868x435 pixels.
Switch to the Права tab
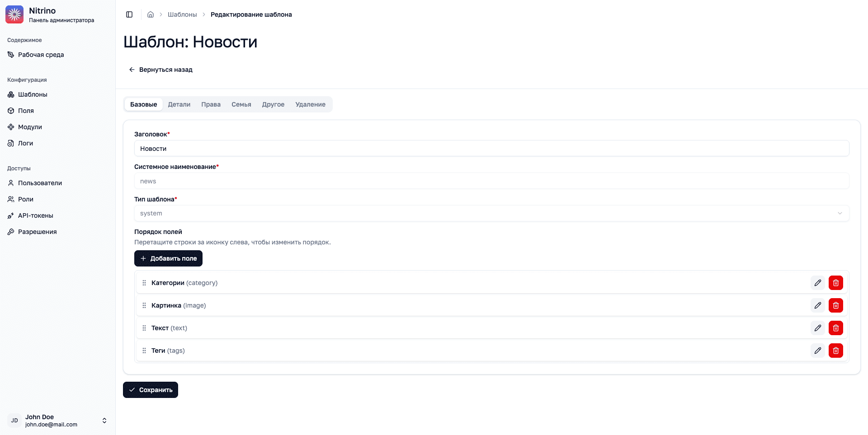[211, 104]
